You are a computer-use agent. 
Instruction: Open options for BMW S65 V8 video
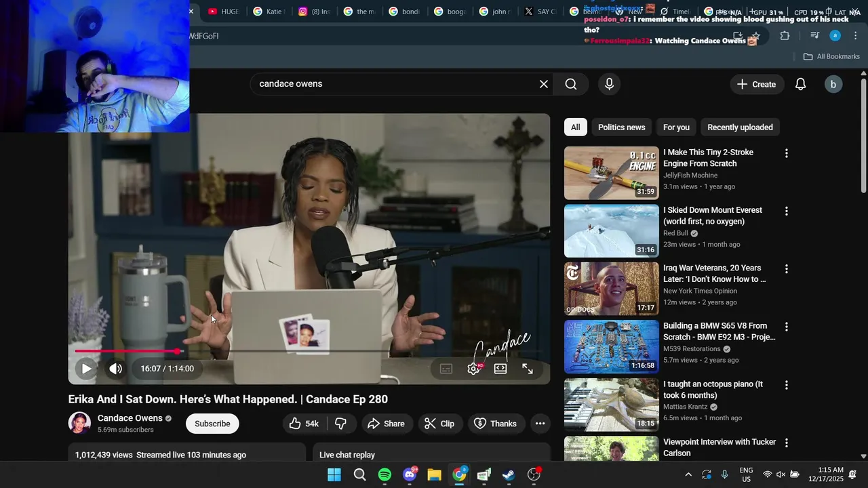(x=787, y=327)
